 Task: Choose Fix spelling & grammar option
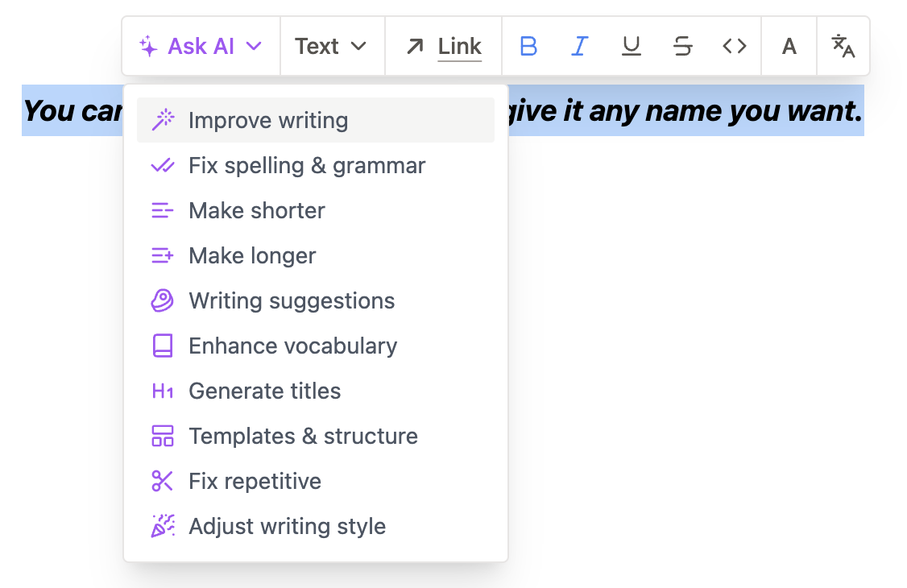307,166
